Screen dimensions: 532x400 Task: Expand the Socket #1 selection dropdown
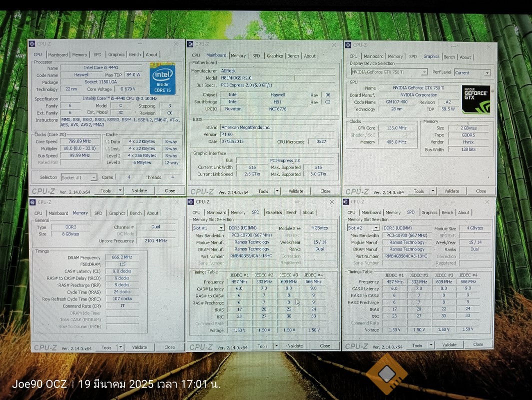(x=93, y=177)
